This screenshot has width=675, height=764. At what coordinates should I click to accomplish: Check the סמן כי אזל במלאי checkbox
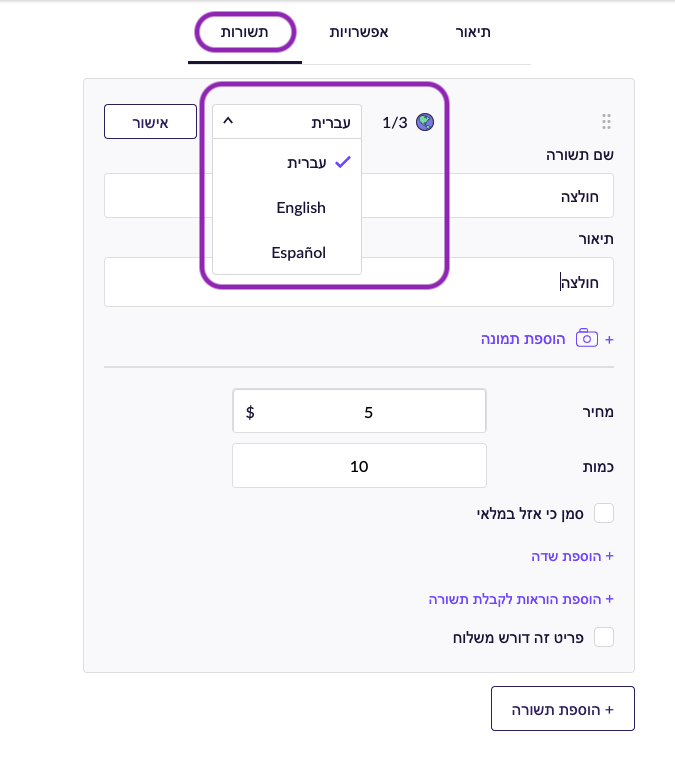[x=604, y=513]
